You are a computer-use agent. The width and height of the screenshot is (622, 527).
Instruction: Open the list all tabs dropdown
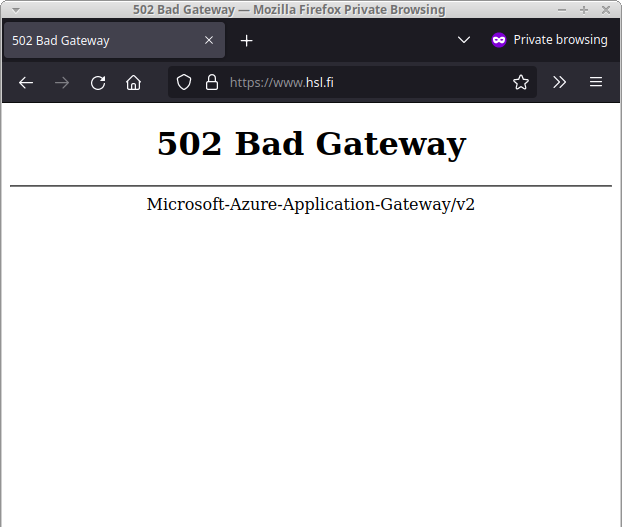point(463,40)
